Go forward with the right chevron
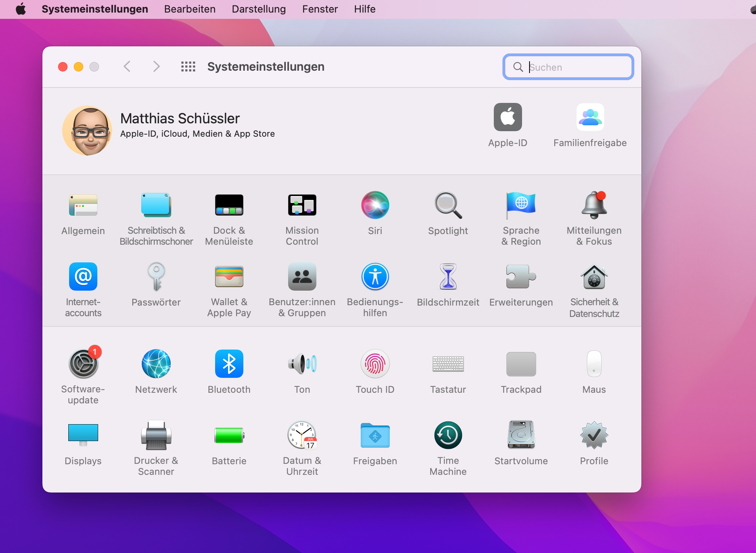 tap(156, 66)
